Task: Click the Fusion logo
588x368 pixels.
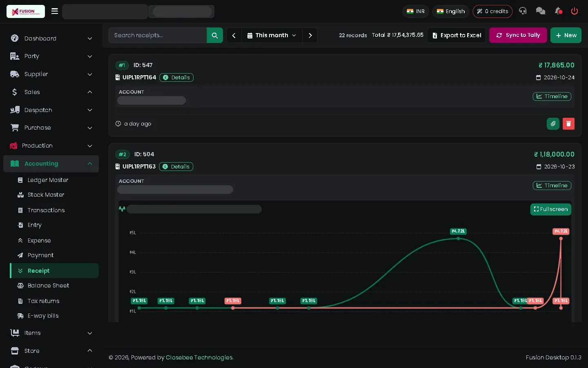Action: pos(26,11)
